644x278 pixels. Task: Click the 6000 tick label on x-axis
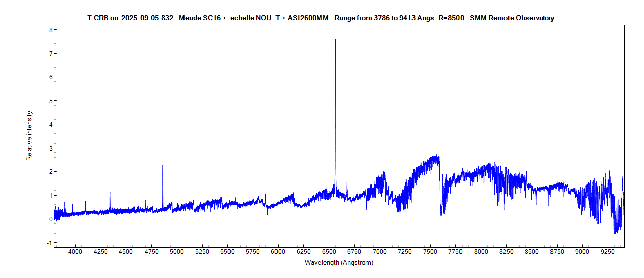pos(278,251)
